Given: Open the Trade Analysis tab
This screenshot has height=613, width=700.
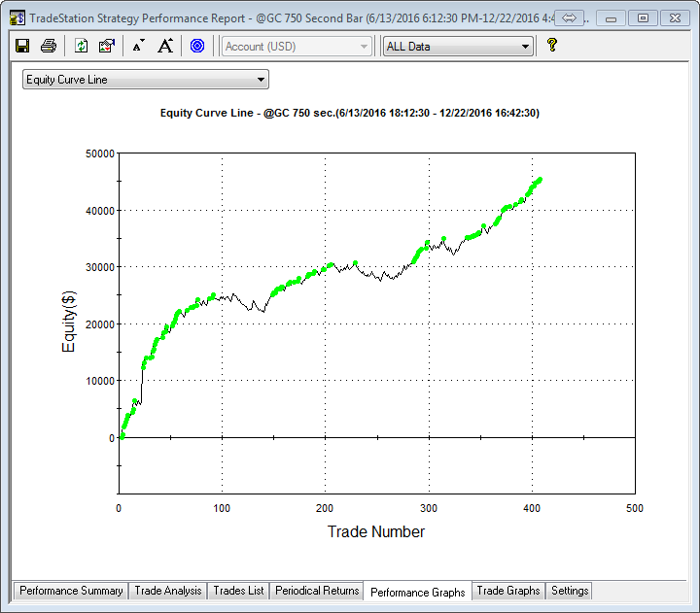Looking at the screenshot, I should 168,591.
